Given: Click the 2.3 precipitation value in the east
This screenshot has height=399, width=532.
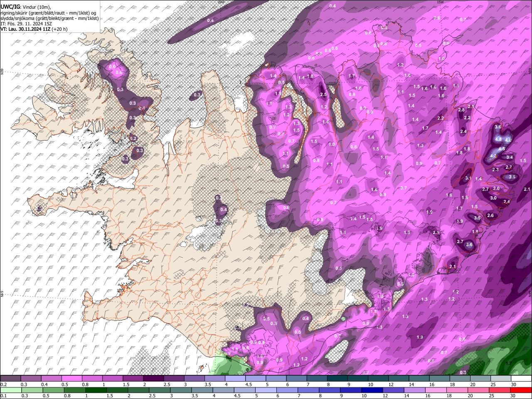Looking at the screenshot, I should 495,170.
